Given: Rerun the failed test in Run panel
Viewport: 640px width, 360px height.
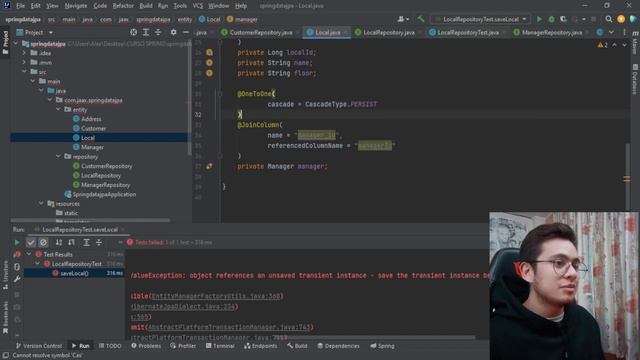Looking at the screenshot, I should click(x=17, y=242).
